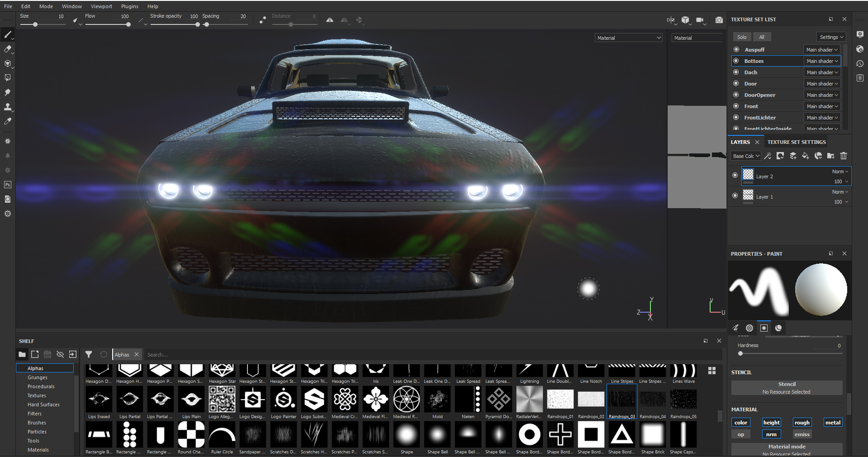
Task: Open the perspective cube view options
Action: 686,20
